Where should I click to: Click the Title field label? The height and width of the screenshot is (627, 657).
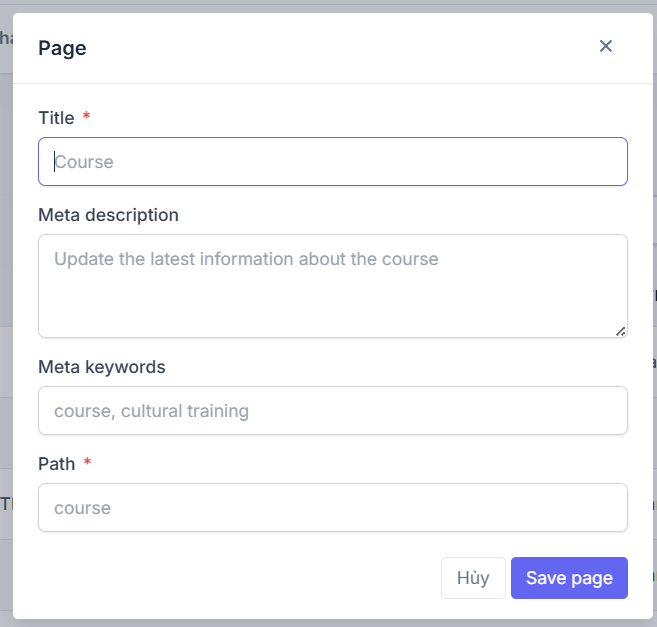56,118
